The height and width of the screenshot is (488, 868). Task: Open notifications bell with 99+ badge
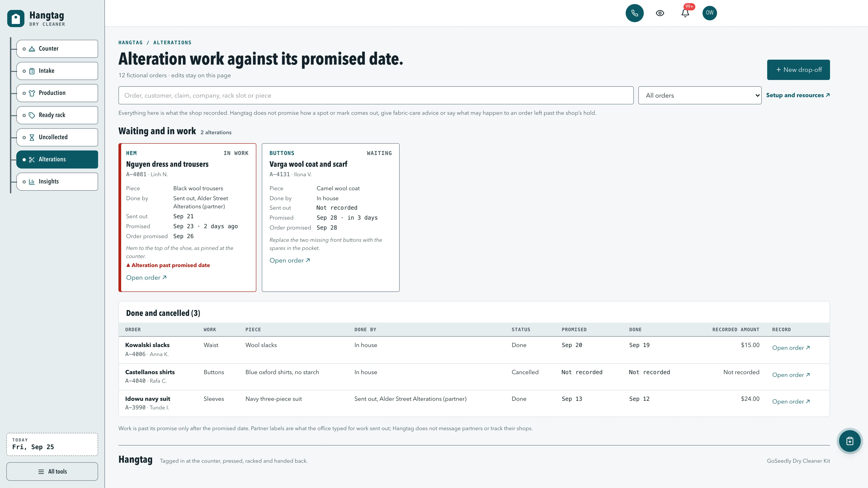click(685, 13)
